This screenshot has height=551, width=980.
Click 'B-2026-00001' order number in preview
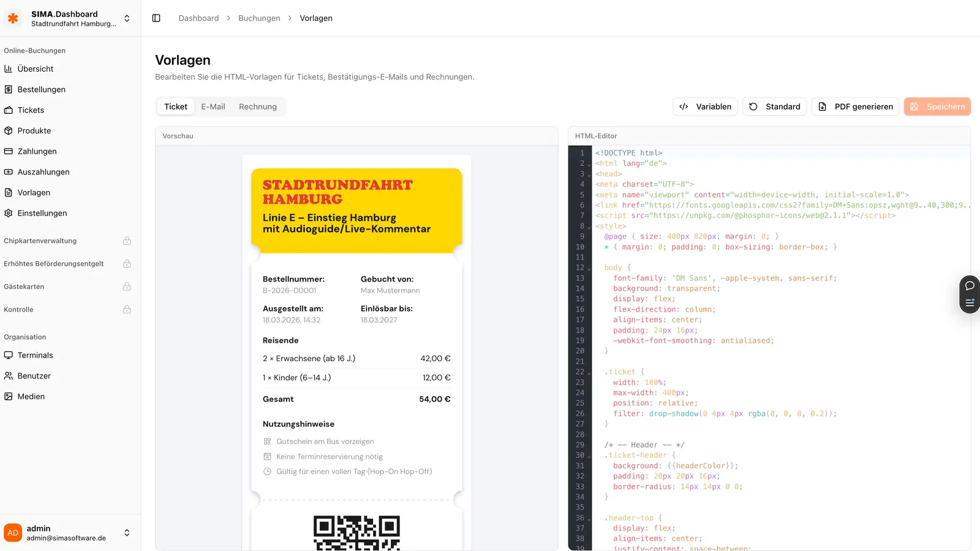click(x=290, y=291)
